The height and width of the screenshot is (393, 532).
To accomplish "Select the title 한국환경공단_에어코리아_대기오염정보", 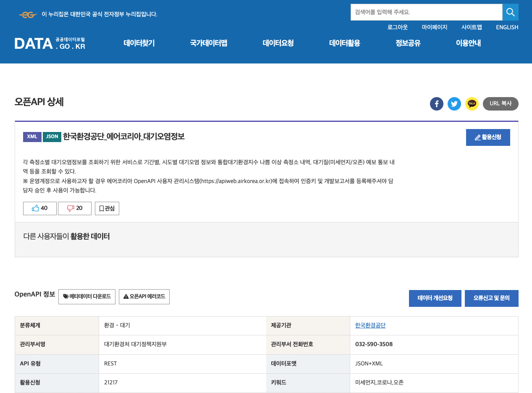I will 123,137.
